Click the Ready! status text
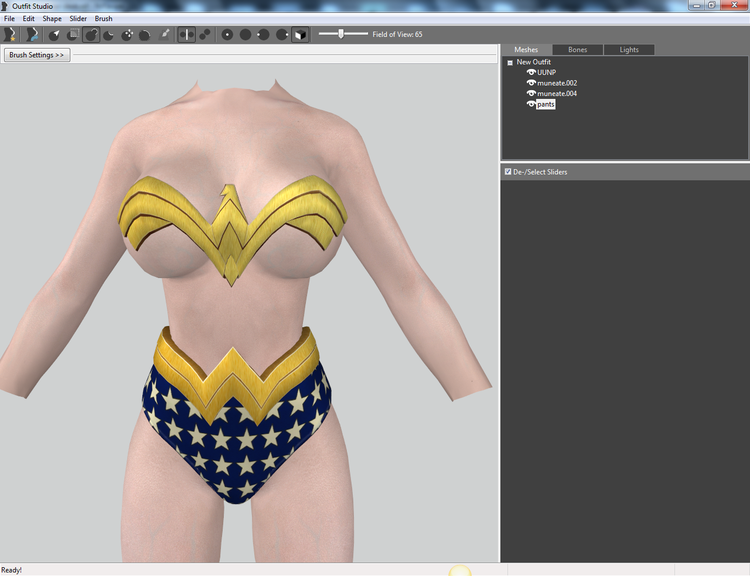This screenshot has width=750, height=576. [x=11, y=570]
